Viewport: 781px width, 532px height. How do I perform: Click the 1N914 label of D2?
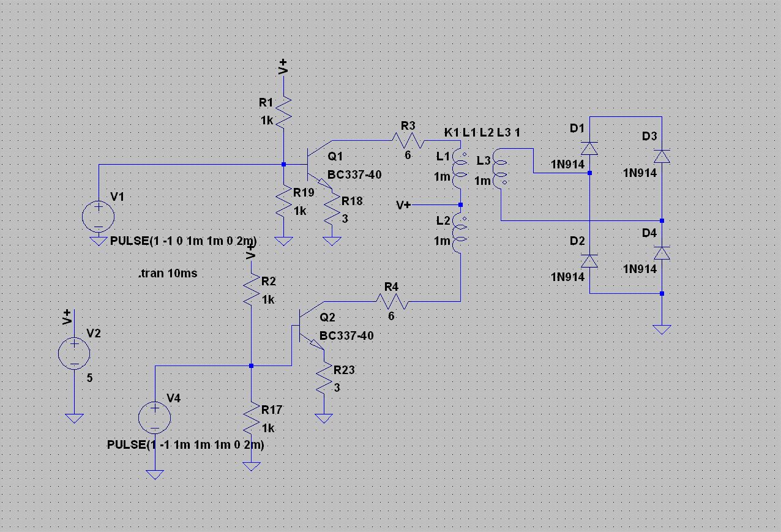(567, 277)
